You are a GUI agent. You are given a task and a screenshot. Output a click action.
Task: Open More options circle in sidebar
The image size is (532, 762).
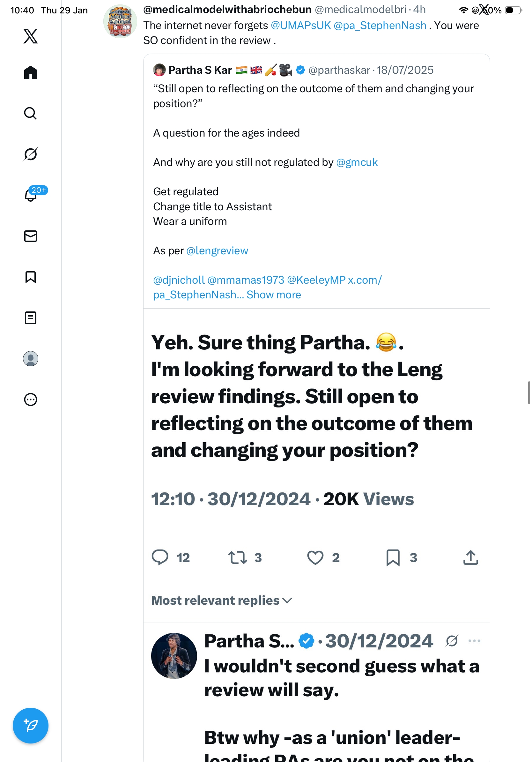31,399
